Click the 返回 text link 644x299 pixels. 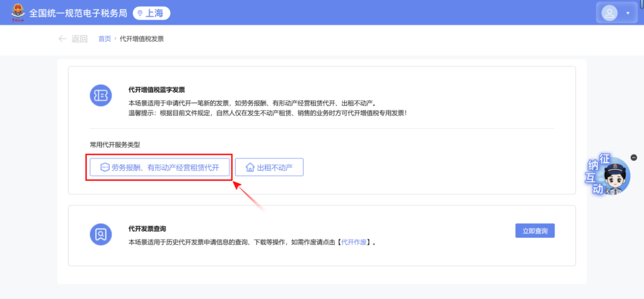80,39
